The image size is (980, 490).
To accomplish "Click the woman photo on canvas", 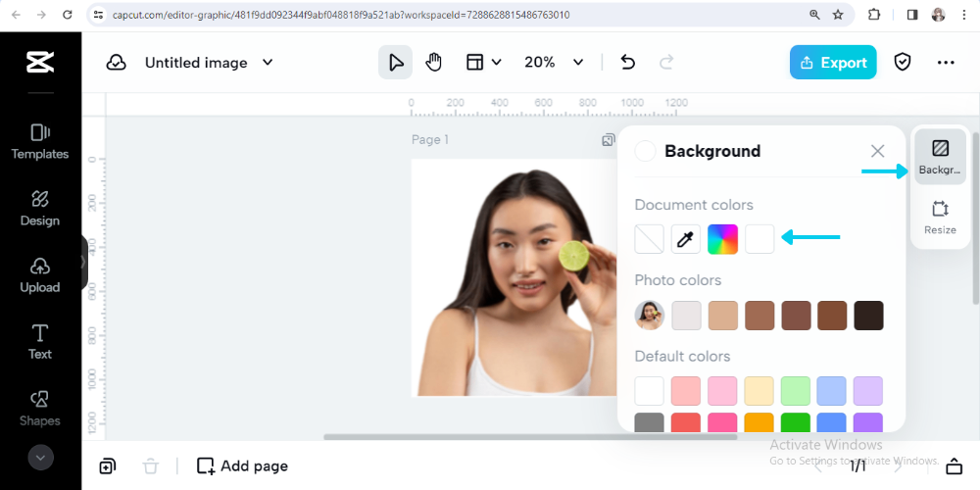I will tap(514, 277).
